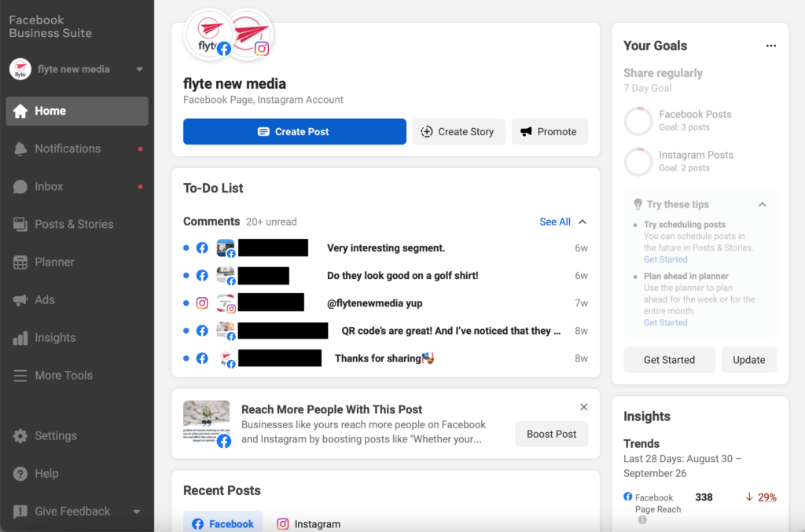This screenshot has width=805, height=532.
Task: Collapse the Comments list chevron
Action: pos(583,222)
